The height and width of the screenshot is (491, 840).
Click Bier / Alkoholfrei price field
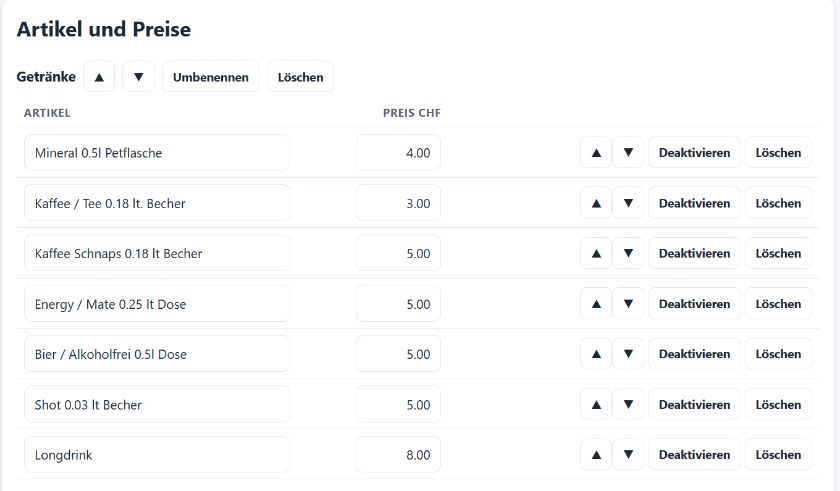[x=398, y=354]
